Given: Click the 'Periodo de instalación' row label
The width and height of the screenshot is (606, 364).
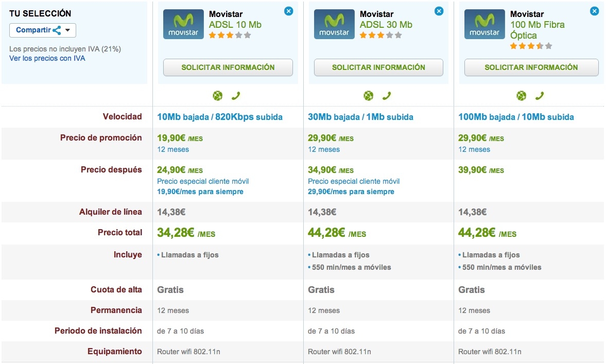Looking at the screenshot, I should (98, 331).
